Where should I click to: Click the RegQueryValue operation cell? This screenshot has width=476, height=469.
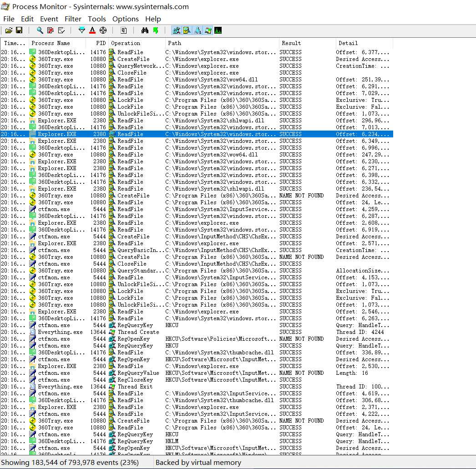pos(138,373)
